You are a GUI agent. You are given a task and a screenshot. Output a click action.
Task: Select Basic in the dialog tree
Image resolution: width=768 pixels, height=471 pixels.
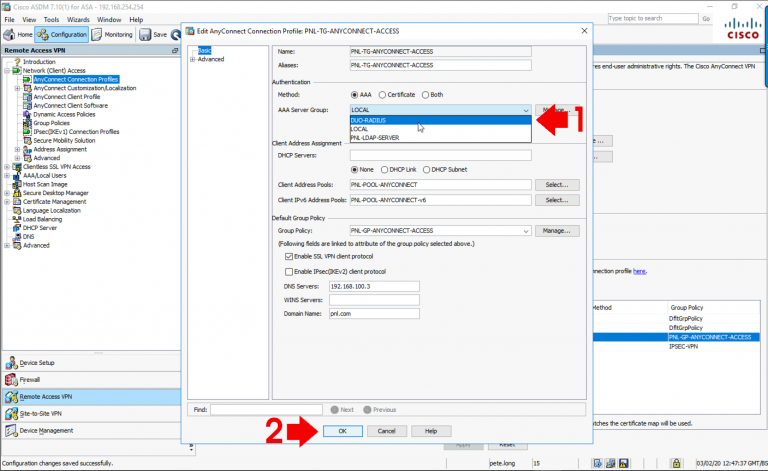(204, 50)
